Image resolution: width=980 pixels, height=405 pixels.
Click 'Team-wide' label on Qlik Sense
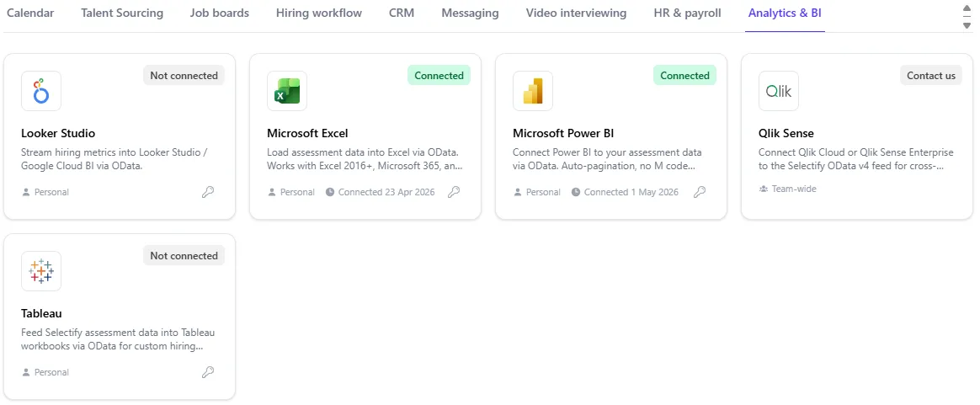click(794, 188)
